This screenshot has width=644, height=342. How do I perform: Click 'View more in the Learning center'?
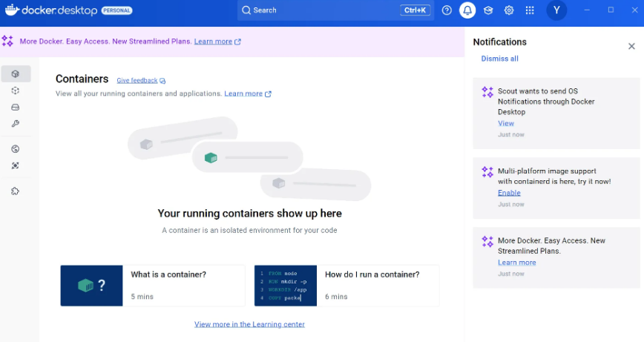tap(249, 324)
